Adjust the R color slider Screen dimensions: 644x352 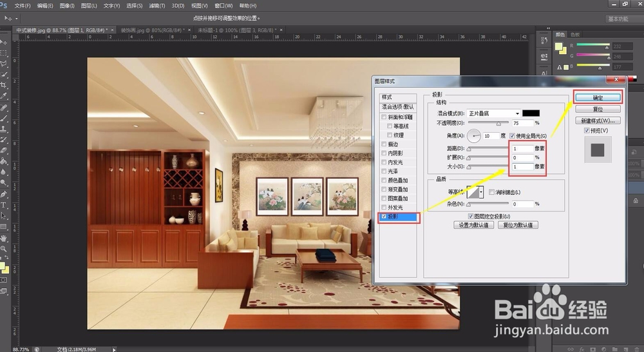point(607,47)
